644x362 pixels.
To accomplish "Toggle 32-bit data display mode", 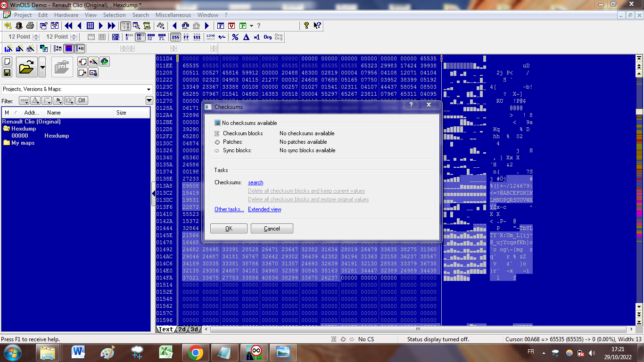I will (x=151, y=37).
